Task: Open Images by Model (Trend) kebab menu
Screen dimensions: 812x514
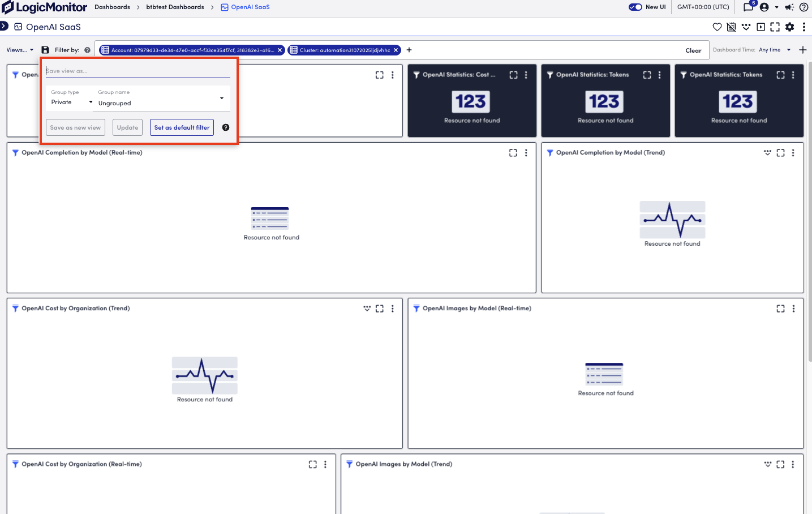Action: (x=793, y=464)
